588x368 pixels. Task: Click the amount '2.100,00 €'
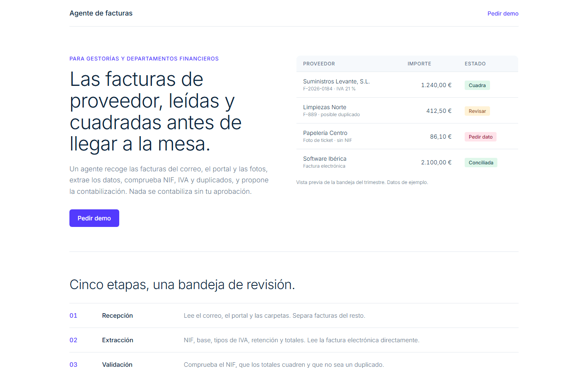point(436,162)
